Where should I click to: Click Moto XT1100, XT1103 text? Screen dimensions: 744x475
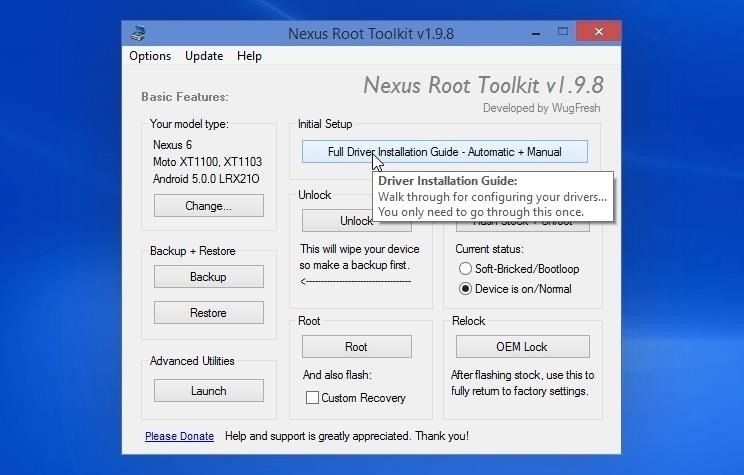point(207,162)
